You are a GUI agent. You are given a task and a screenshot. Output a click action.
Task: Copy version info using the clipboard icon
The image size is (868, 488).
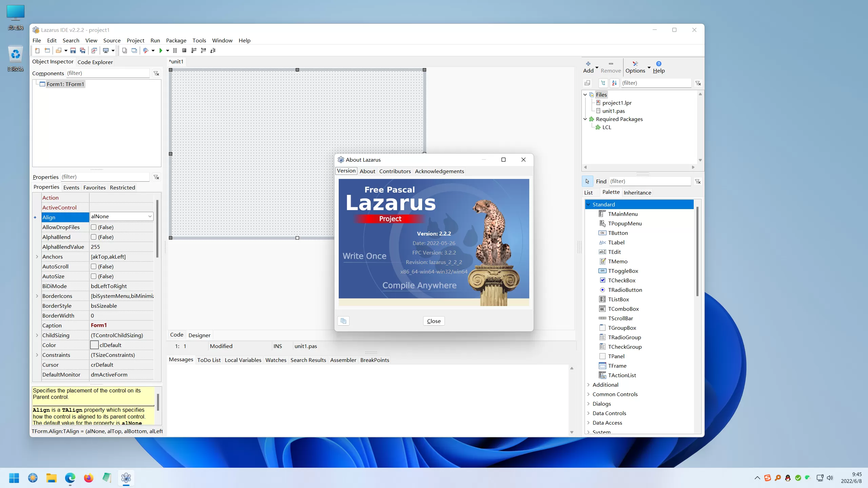coord(343,321)
